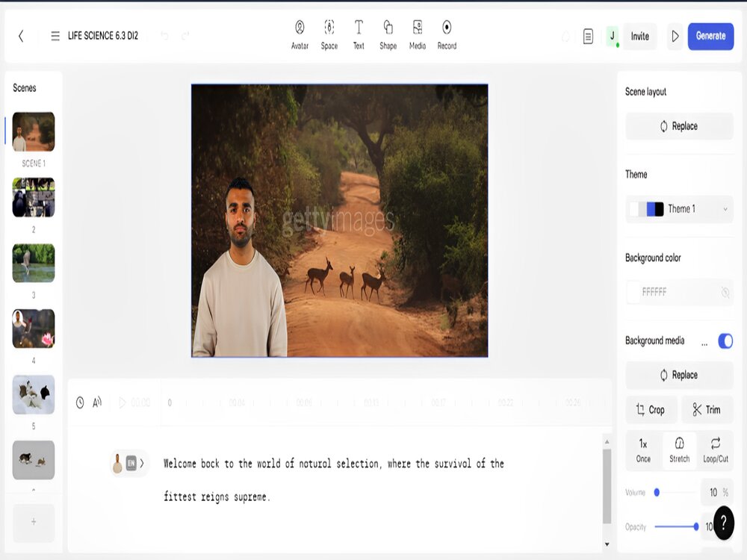This screenshot has width=747, height=560.
Task: Click the Volume percentage value field
Action: coord(717,492)
